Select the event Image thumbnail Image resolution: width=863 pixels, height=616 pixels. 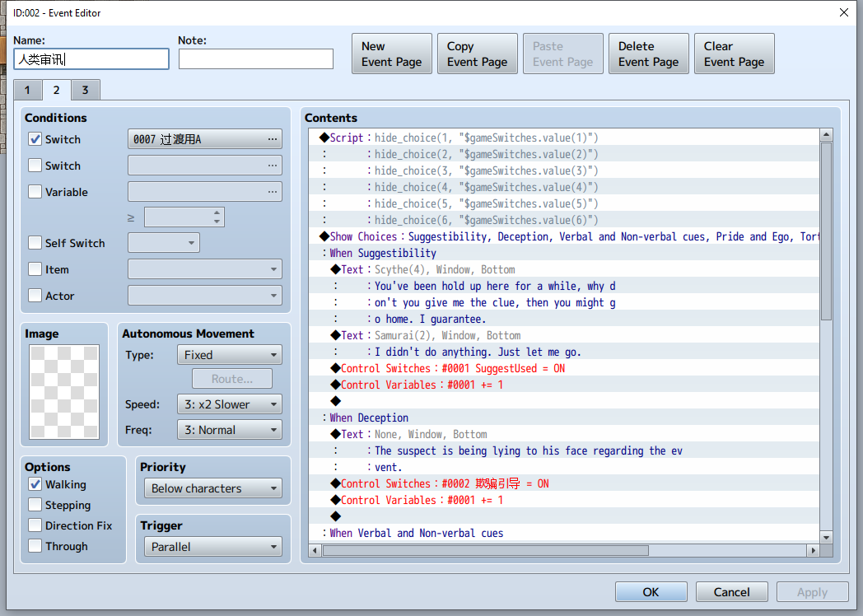coord(64,392)
